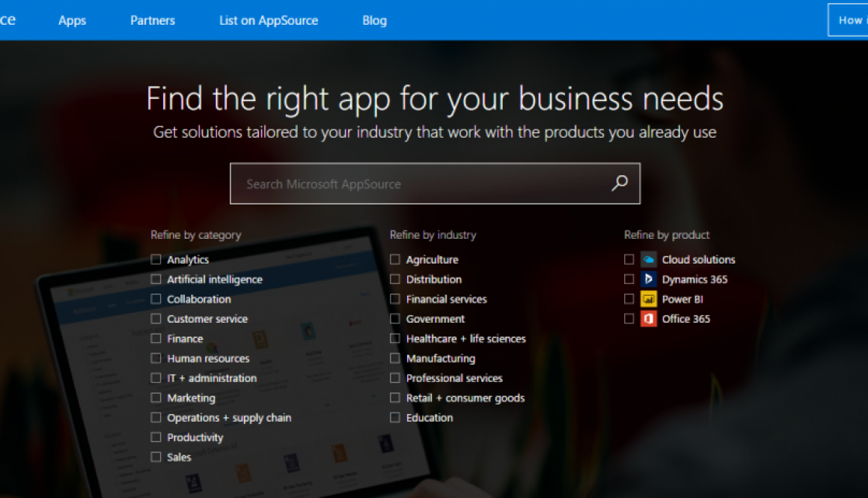The width and height of the screenshot is (868, 498).
Task: Tick the Dynamics 365 checkbox
Action: pyautogui.click(x=629, y=279)
